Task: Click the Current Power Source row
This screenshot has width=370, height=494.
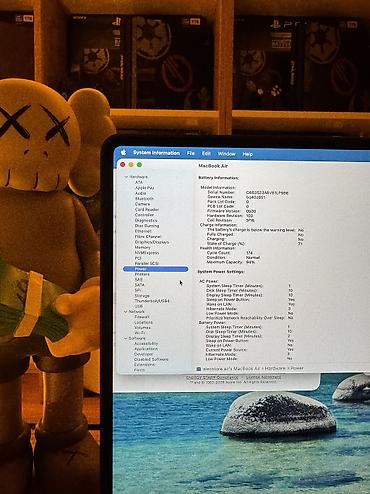Action: (x=249, y=350)
